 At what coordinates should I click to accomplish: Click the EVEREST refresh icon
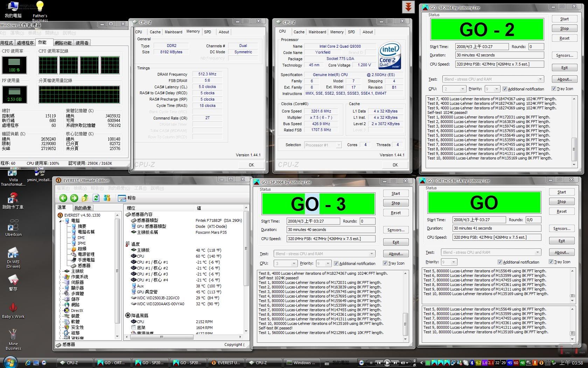96,198
